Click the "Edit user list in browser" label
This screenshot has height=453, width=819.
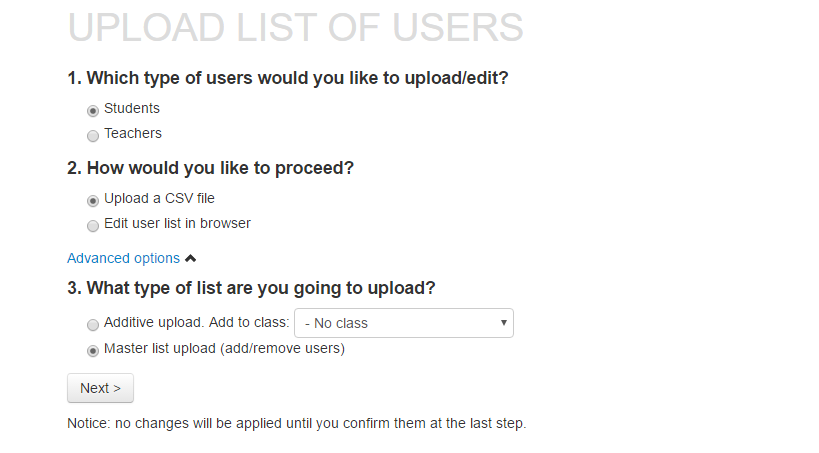tap(177, 223)
